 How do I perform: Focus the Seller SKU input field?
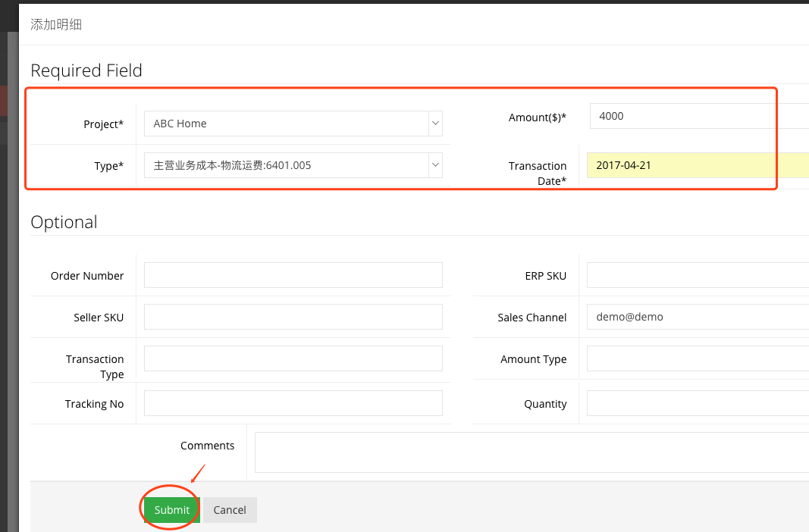pyautogui.click(x=293, y=317)
